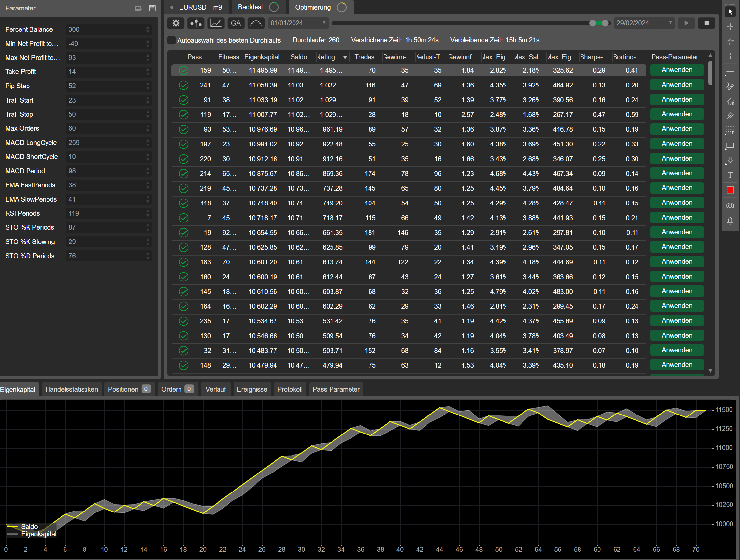Adjust Percent Balance stepper arrows

(x=148, y=29)
